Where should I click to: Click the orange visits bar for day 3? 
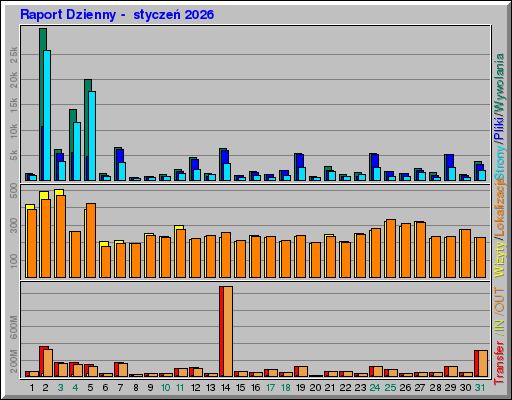(x=61, y=236)
